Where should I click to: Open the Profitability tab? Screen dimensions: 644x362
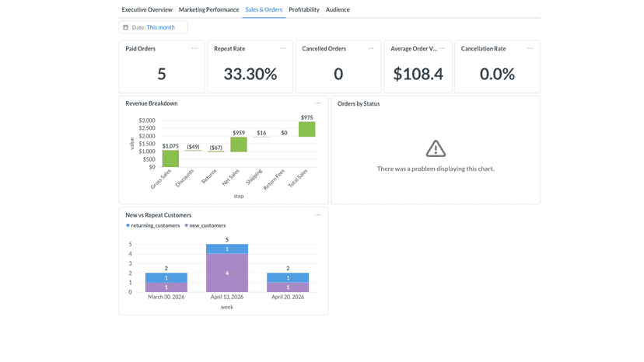tap(304, 9)
